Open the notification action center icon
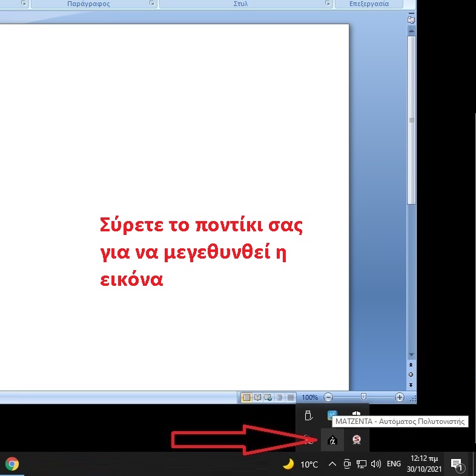Image resolution: width=476 pixels, height=476 pixels. pos(457,464)
